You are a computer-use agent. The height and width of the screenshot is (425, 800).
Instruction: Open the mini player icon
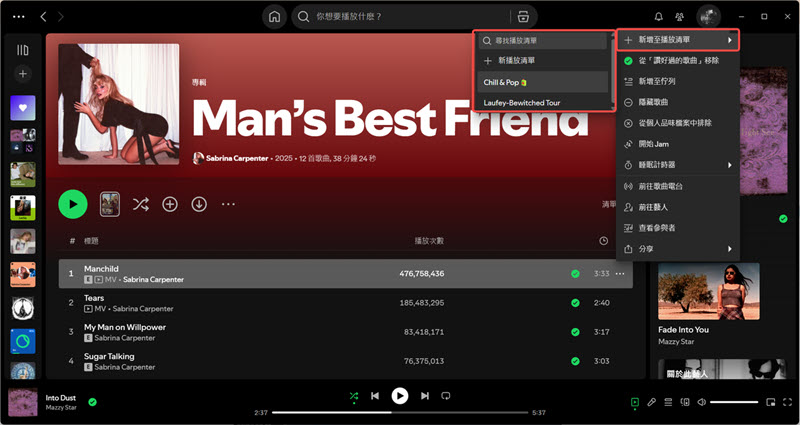click(x=770, y=402)
